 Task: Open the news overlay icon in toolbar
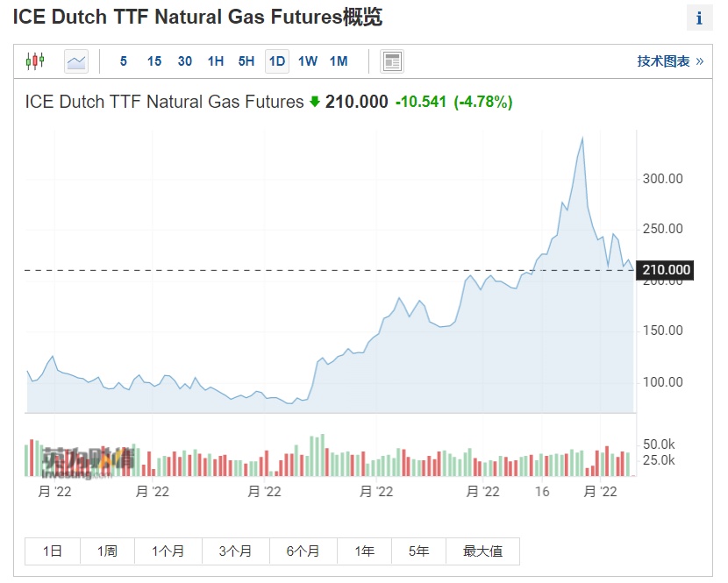point(392,61)
